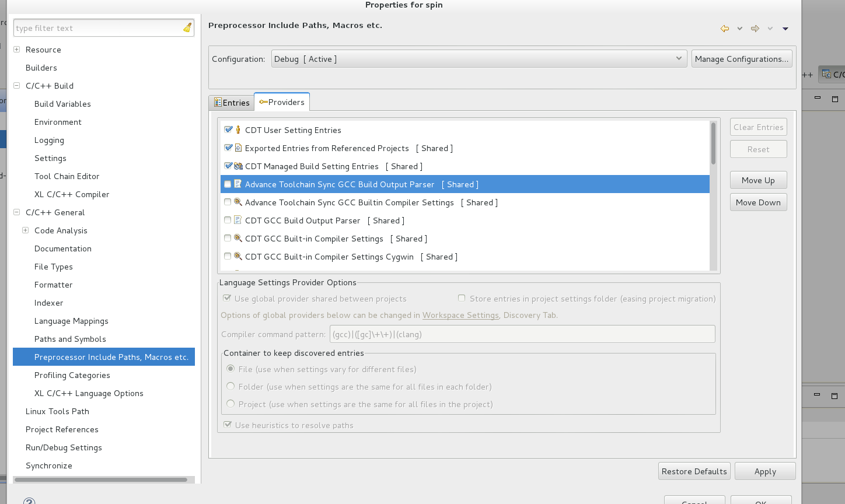This screenshot has height=504, width=845.
Task: Collapse the C/C++ Build tree node
Action: click(17, 86)
